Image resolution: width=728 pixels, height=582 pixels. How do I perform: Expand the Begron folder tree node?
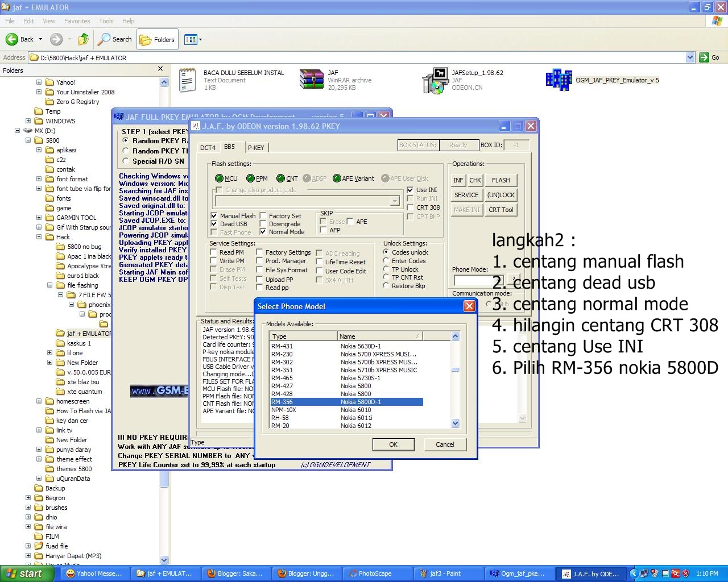pos(28,498)
